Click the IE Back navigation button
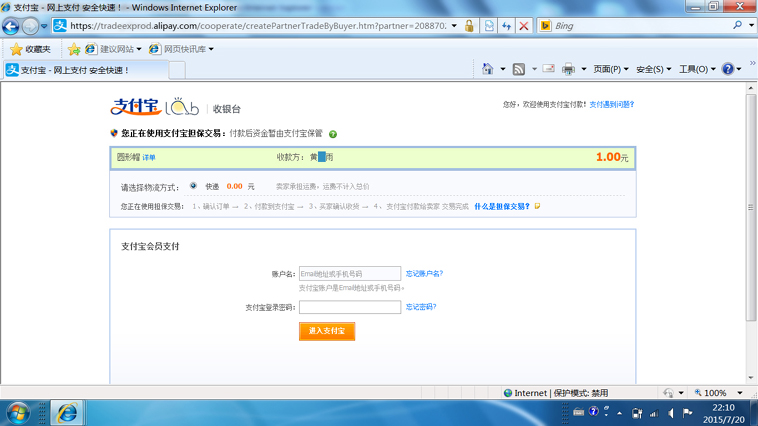The height and width of the screenshot is (426, 758). coord(12,26)
